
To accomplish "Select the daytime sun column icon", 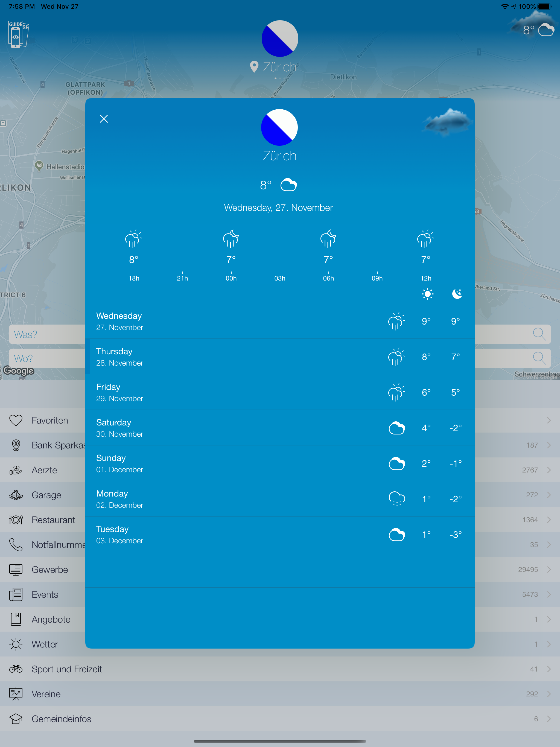I will pos(427,294).
